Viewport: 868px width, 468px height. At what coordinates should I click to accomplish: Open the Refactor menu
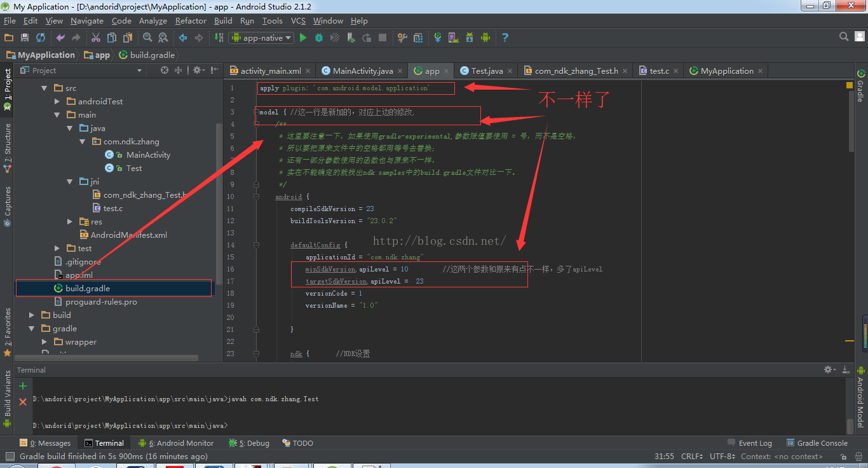click(191, 20)
